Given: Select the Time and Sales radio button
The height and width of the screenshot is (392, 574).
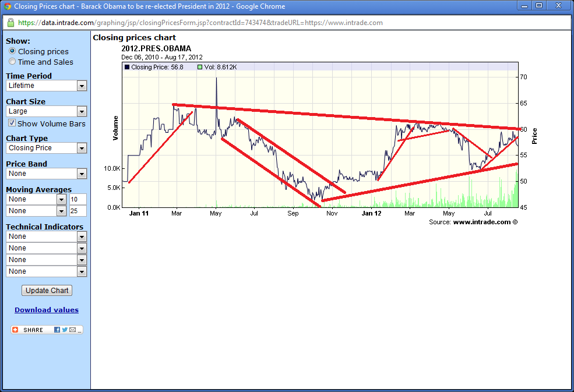Looking at the screenshot, I should 12,62.
